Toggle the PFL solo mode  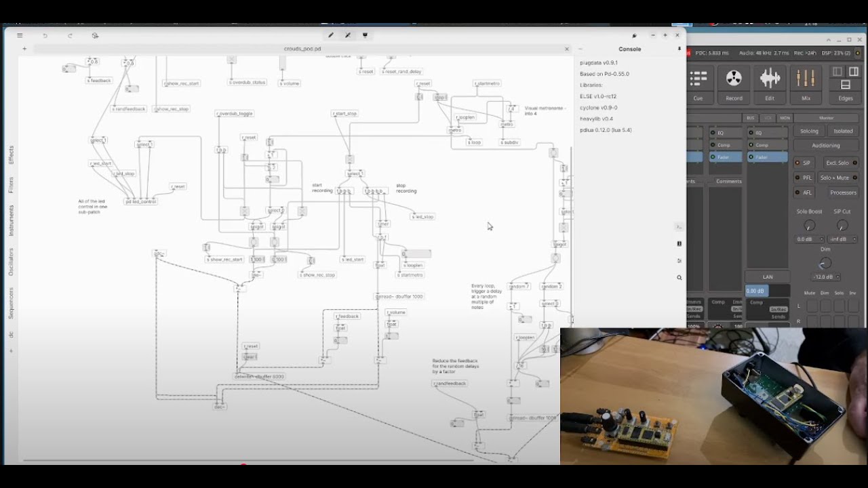(x=803, y=178)
